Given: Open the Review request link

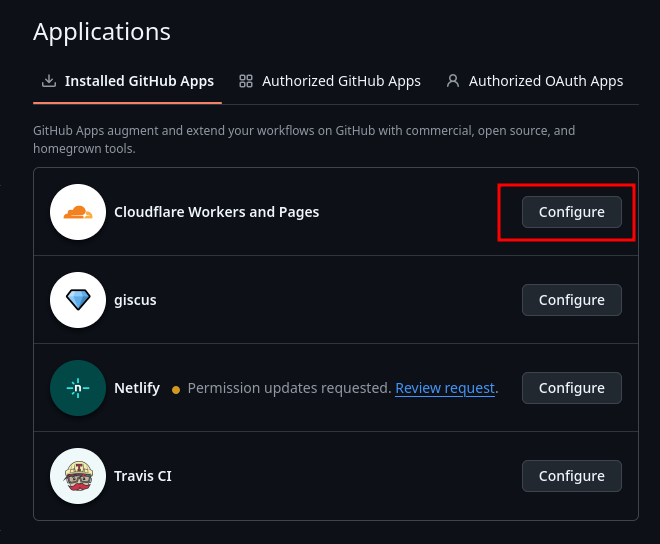Looking at the screenshot, I should click(445, 388).
